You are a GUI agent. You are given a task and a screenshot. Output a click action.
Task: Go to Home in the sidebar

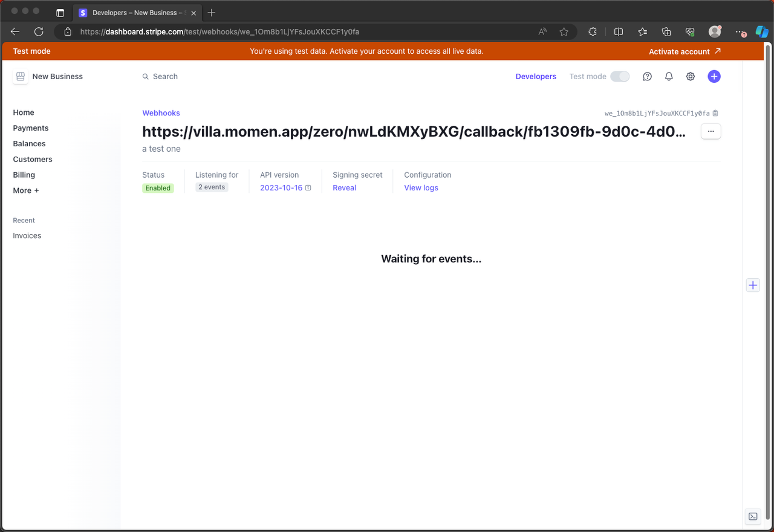24,112
